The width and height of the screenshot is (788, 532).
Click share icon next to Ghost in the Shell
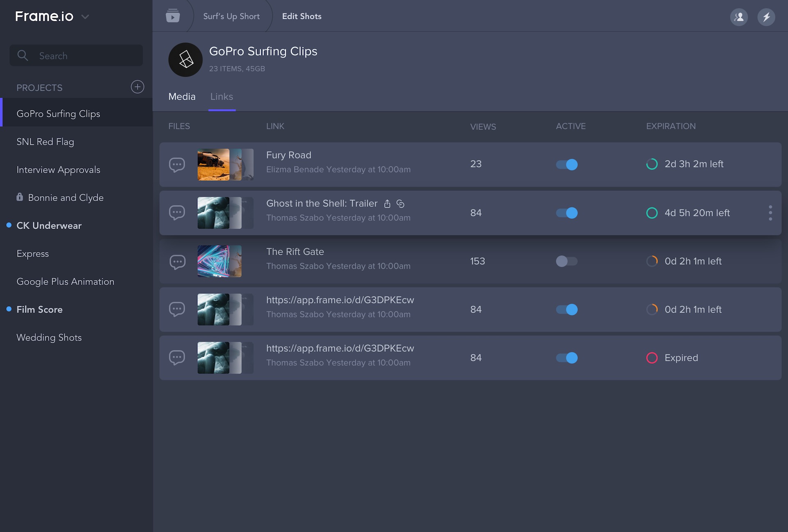[x=387, y=204]
